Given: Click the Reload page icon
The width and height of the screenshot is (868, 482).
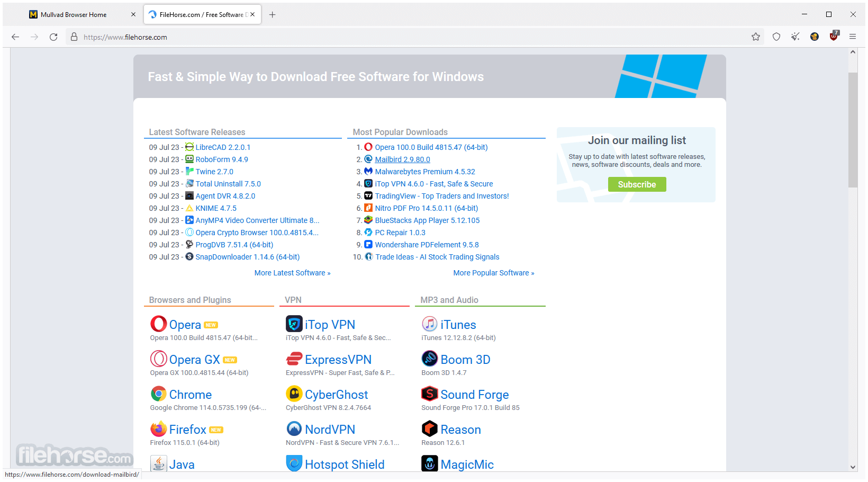Looking at the screenshot, I should [x=53, y=37].
